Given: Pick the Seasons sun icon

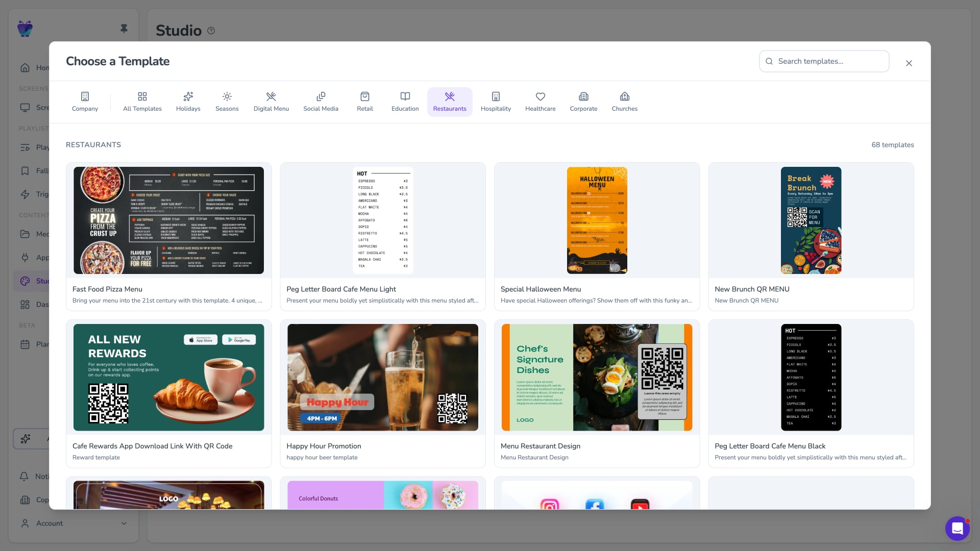Looking at the screenshot, I should (x=227, y=96).
